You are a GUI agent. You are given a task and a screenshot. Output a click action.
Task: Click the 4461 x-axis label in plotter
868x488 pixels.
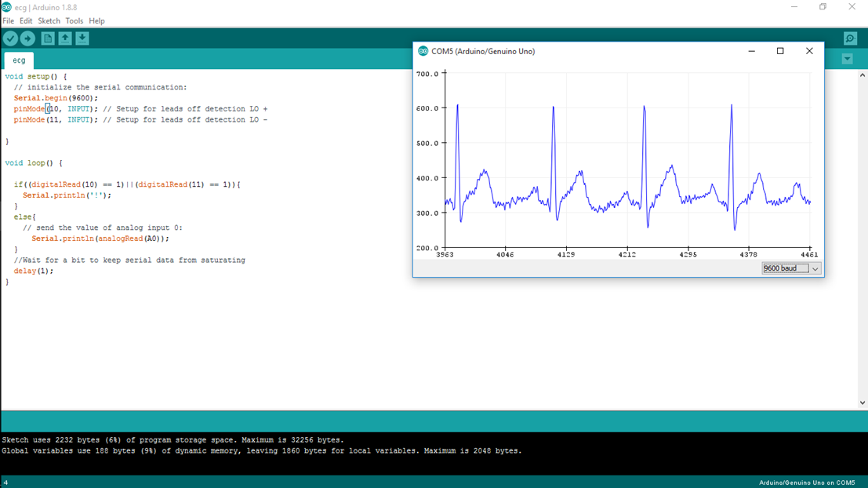point(808,254)
